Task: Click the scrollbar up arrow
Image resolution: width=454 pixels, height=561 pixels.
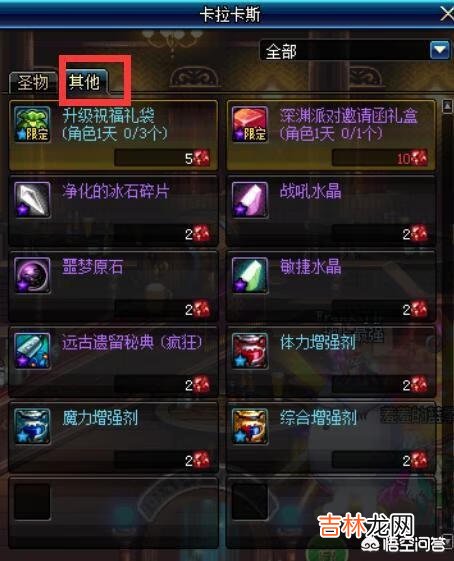Action: 447,107
